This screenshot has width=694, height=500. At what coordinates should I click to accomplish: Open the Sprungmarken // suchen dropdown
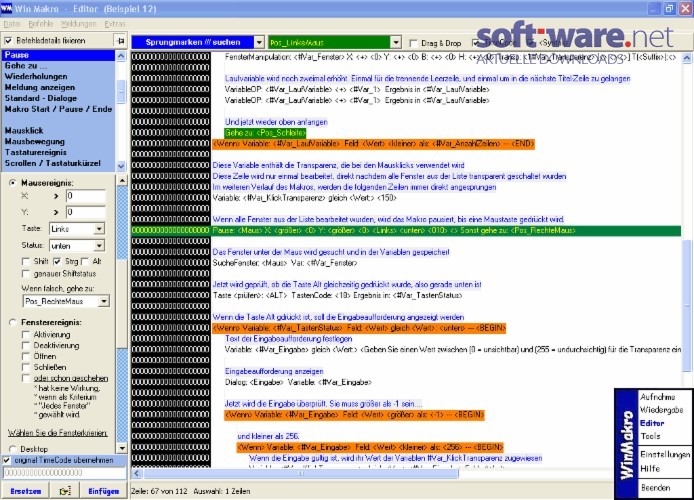point(259,42)
